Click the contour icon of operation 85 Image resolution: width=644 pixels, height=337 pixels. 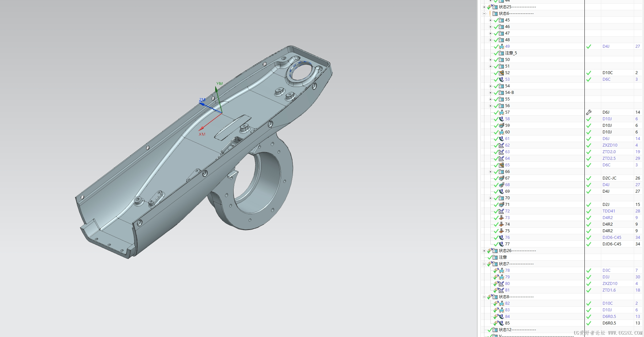click(501, 323)
